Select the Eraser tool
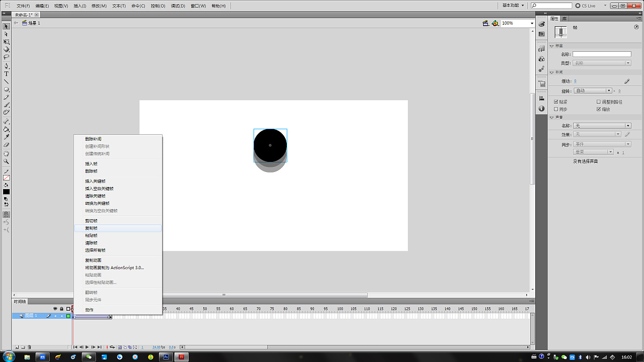The image size is (644, 362). tap(7, 145)
